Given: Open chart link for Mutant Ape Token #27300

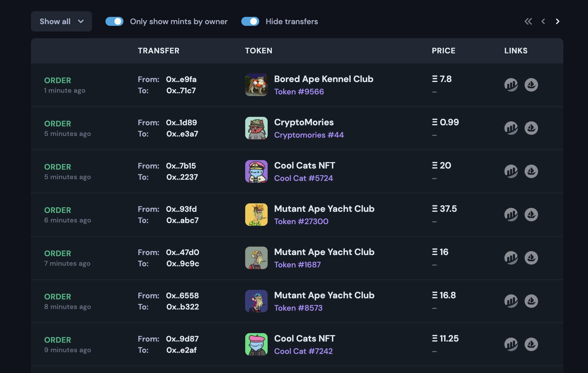Looking at the screenshot, I should [511, 215].
